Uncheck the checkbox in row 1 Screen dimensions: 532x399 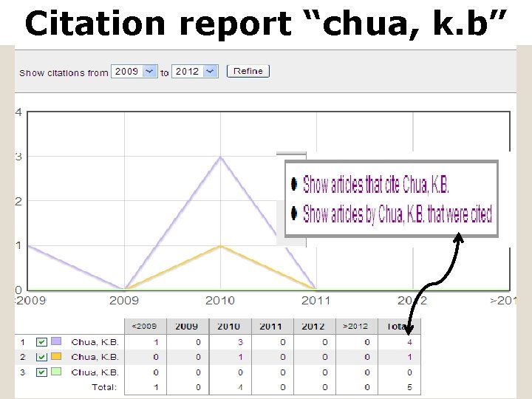(x=41, y=342)
